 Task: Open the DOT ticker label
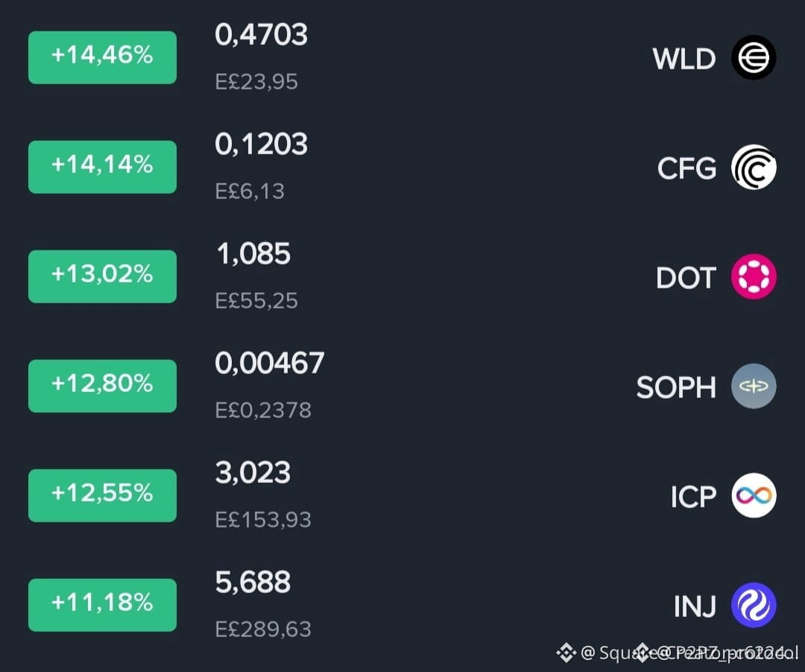point(686,278)
